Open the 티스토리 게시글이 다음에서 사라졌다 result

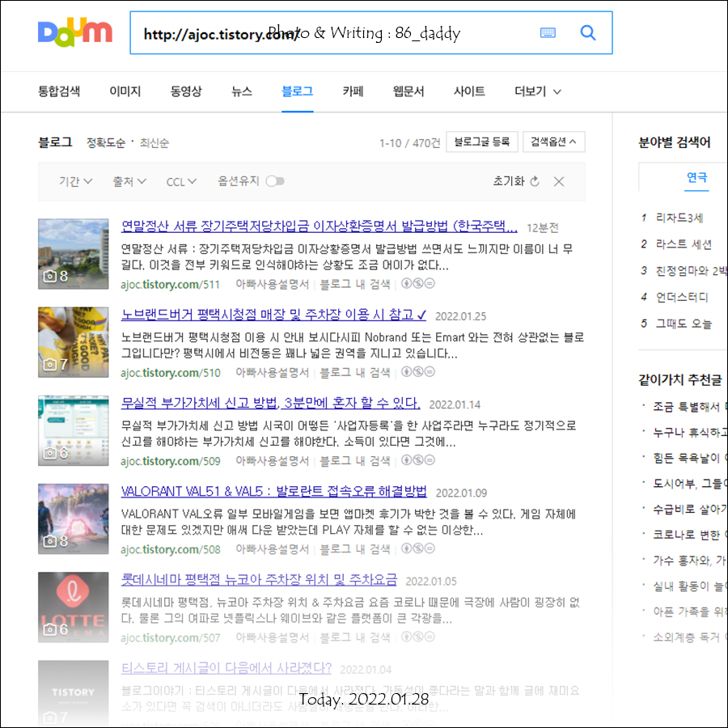click(x=226, y=668)
